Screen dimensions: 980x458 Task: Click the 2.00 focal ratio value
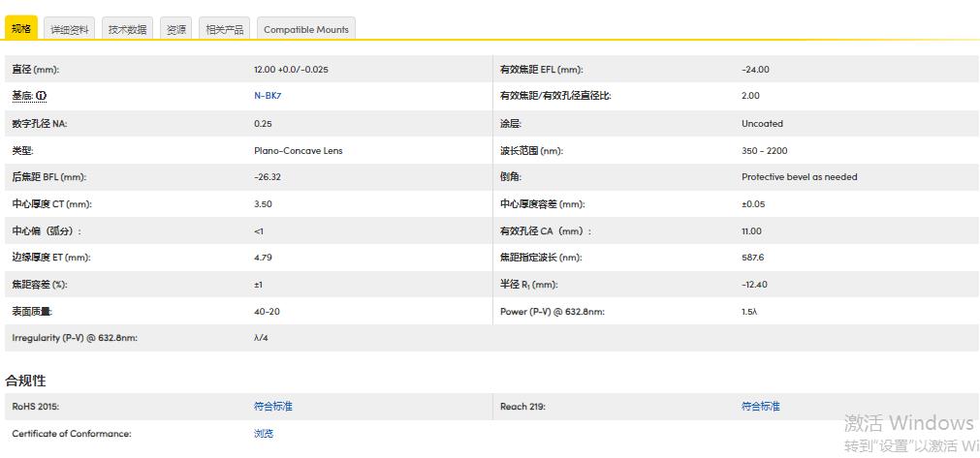750,96
